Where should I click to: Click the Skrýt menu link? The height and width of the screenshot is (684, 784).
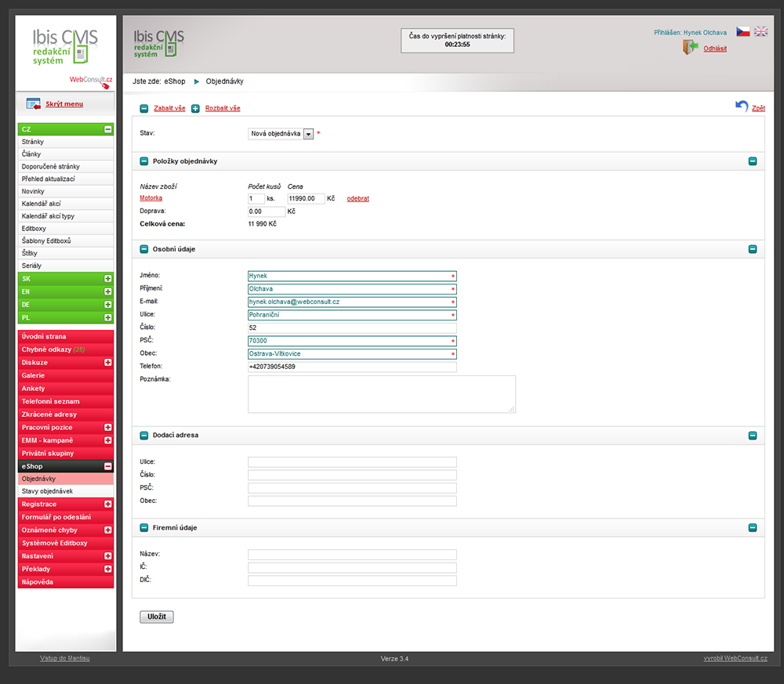point(64,104)
